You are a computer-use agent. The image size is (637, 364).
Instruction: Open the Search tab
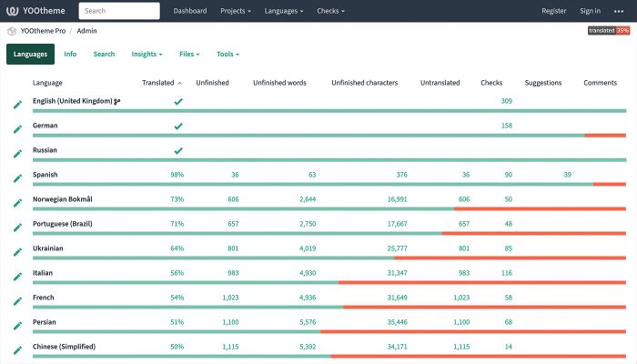coord(104,55)
